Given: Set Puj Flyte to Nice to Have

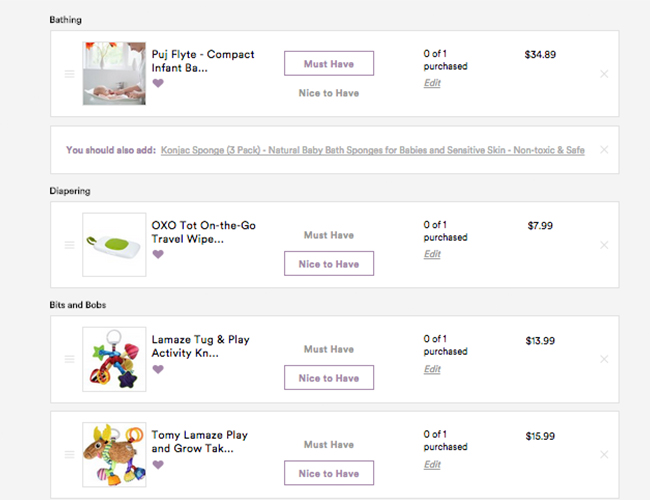Looking at the screenshot, I should (x=328, y=93).
